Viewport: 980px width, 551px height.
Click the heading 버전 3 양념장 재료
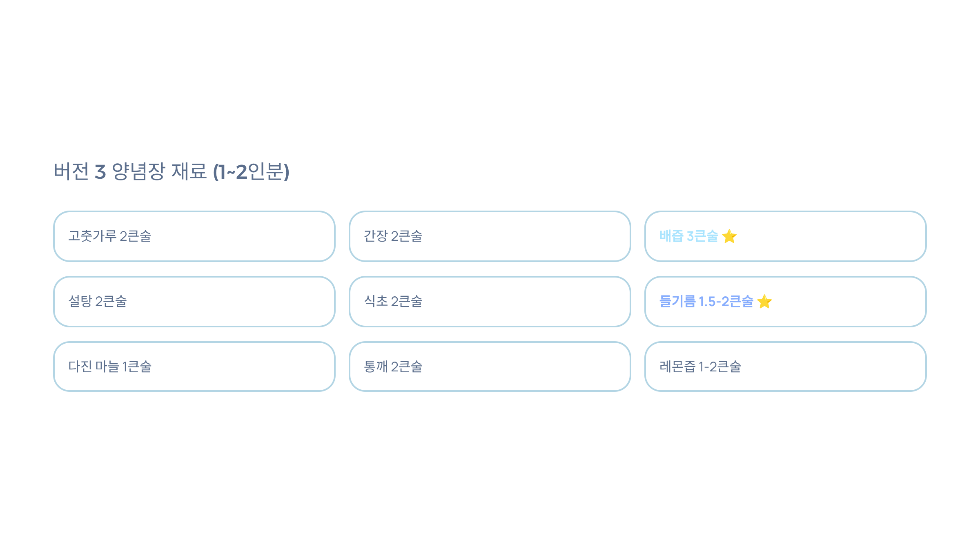pyautogui.click(x=130, y=171)
